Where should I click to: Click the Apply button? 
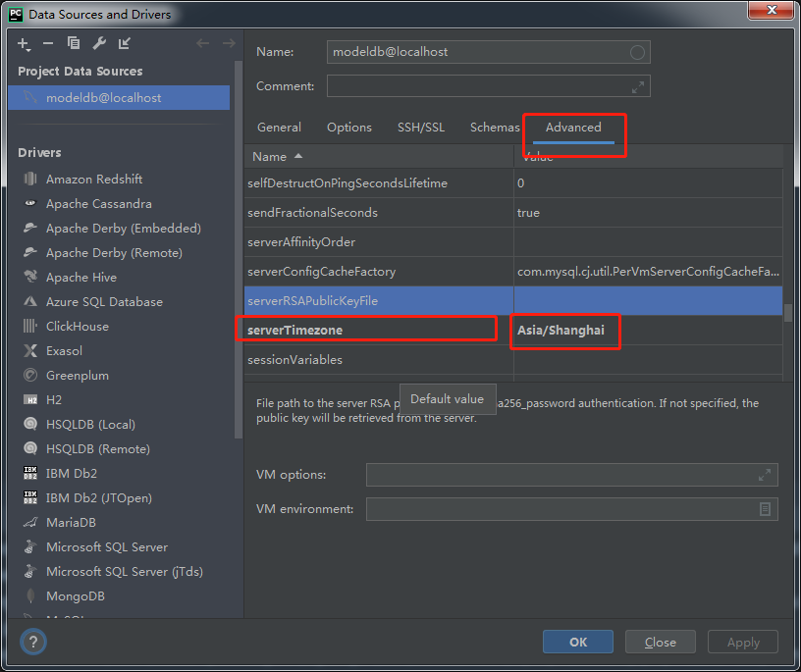[x=742, y=642]
